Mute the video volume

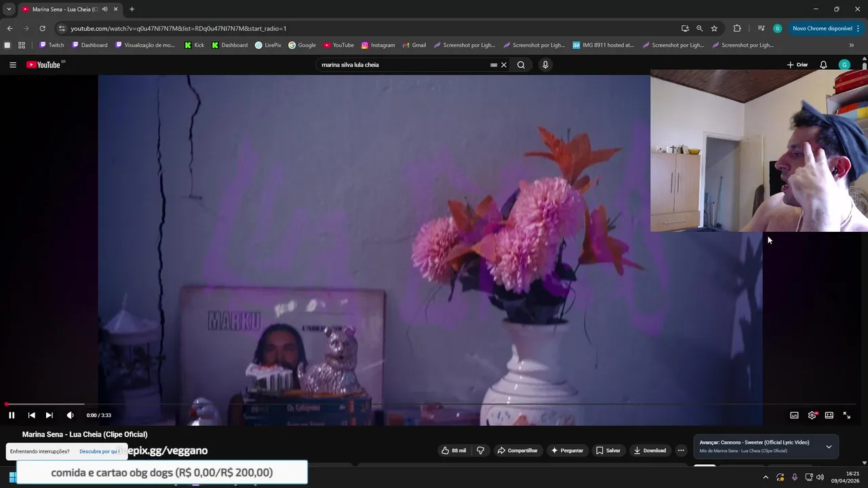coord(70,415)
